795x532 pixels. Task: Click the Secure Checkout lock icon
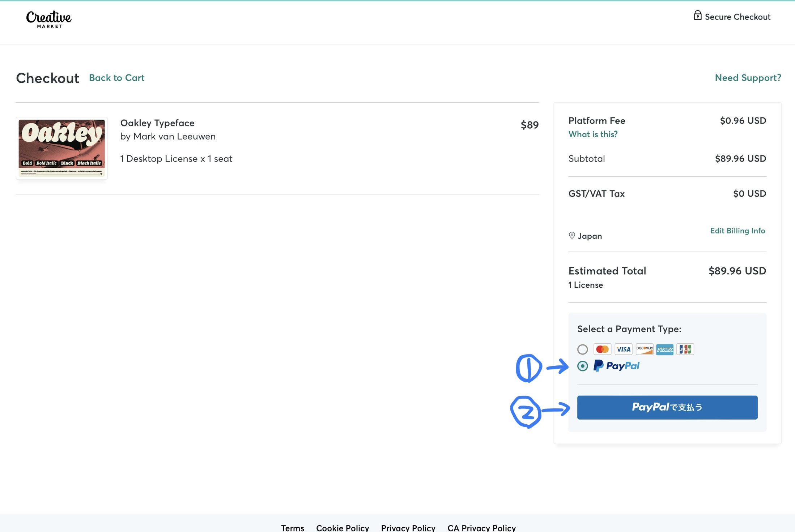pyautogui.click(x=697, y=16)
